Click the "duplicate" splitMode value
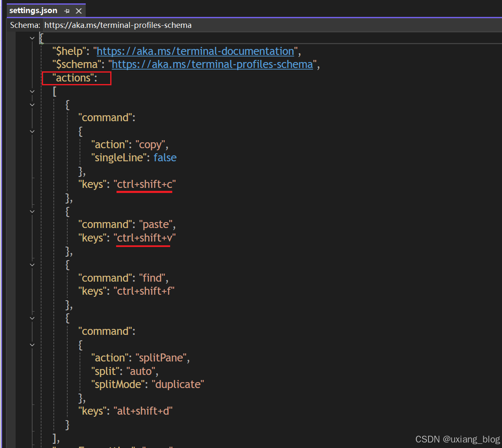The image size is (502, 448). (x=178, y=384)
